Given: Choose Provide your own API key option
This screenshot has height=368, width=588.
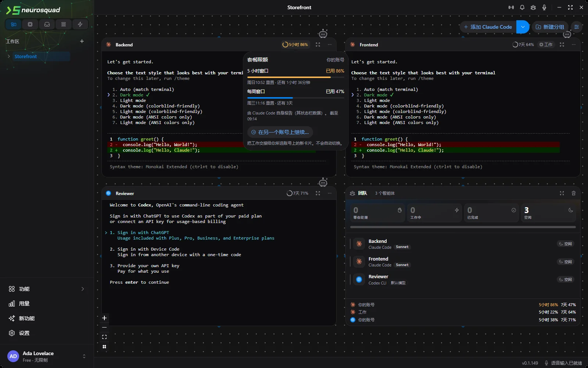Looking at the screenshot, I should click(x=148, y=266).
